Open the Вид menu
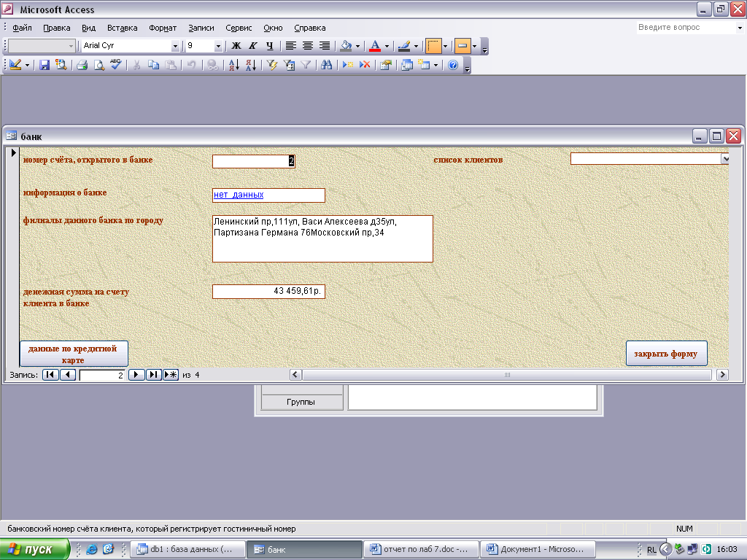Screen dimensions: 747x560 coord(88,28)
